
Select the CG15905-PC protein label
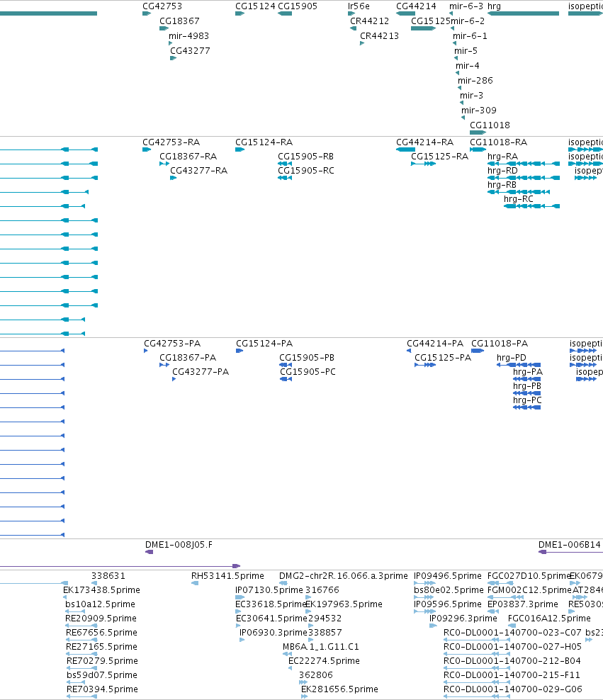(x=308, y=372)
